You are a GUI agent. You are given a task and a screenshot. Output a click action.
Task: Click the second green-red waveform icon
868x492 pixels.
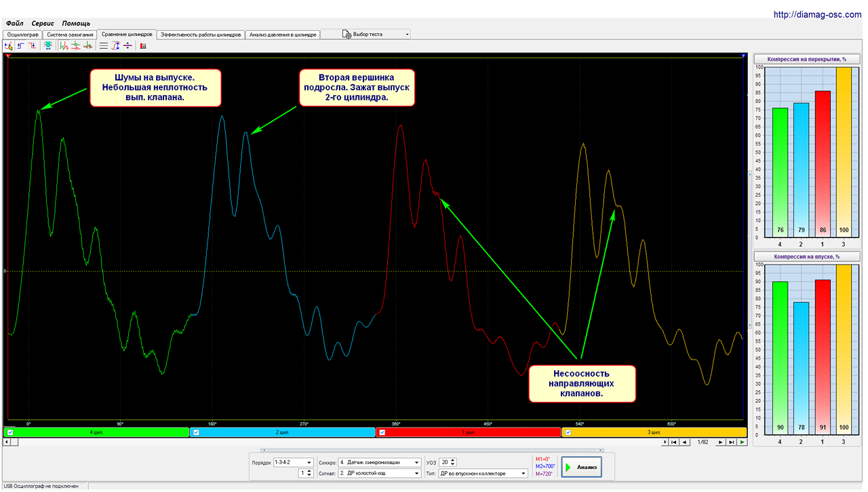76,45
